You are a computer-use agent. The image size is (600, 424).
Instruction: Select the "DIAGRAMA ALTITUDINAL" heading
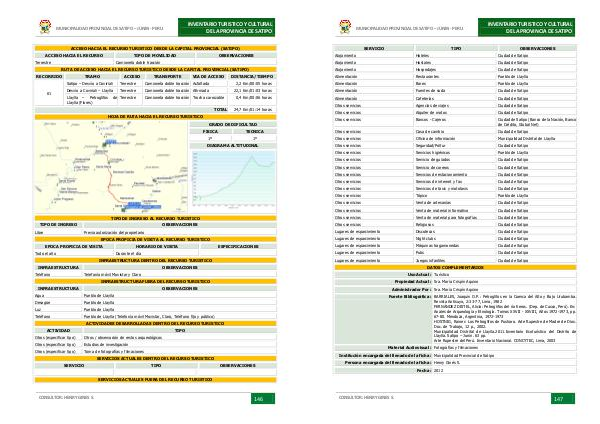[x=233, y=146]
